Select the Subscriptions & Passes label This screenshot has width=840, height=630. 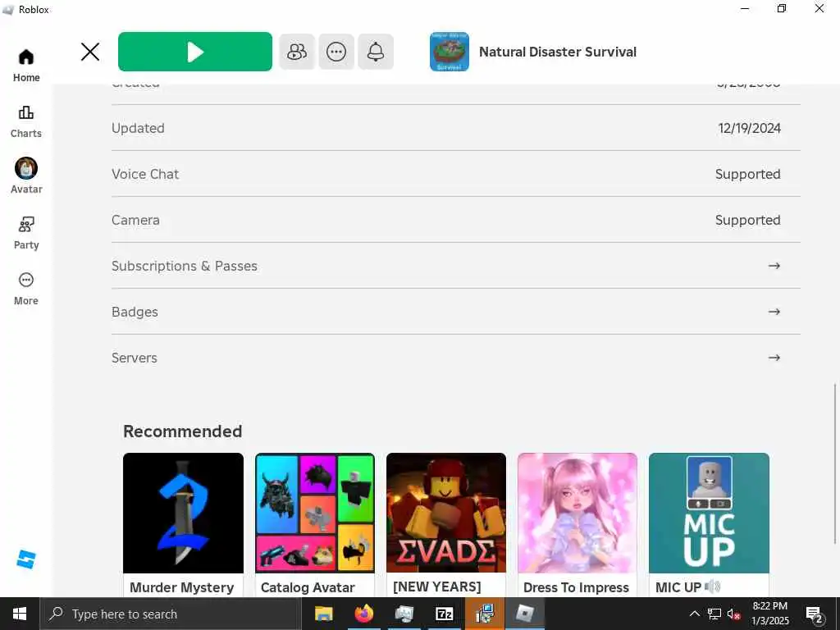[x=185, y=267]
